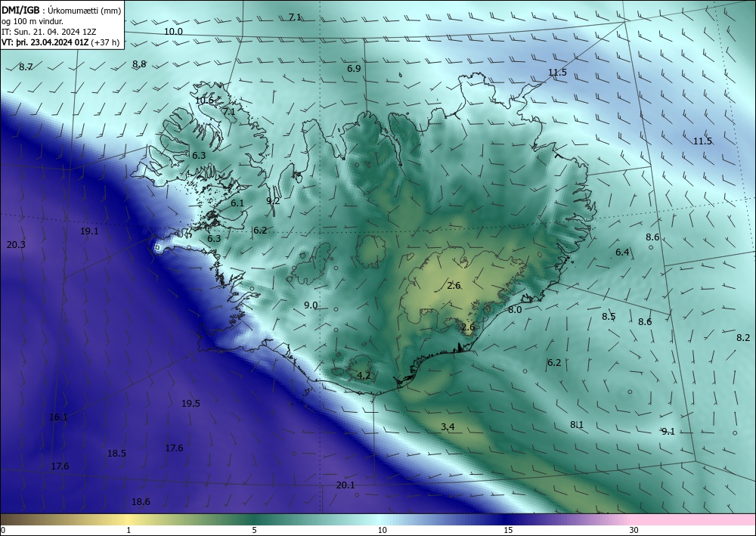The width and height of the screenshot is (756, 536).
Task: Pick the yellow section of the color scale
Action: point(126,519)
